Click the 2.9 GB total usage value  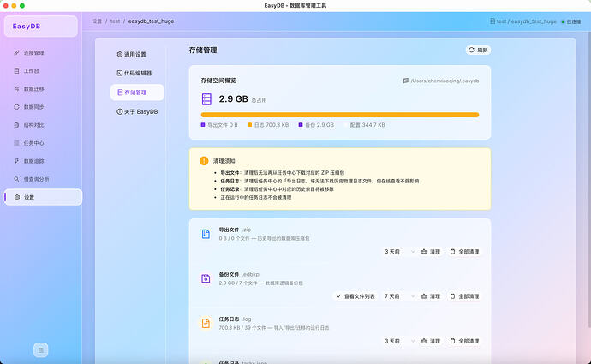coord(233,99)
